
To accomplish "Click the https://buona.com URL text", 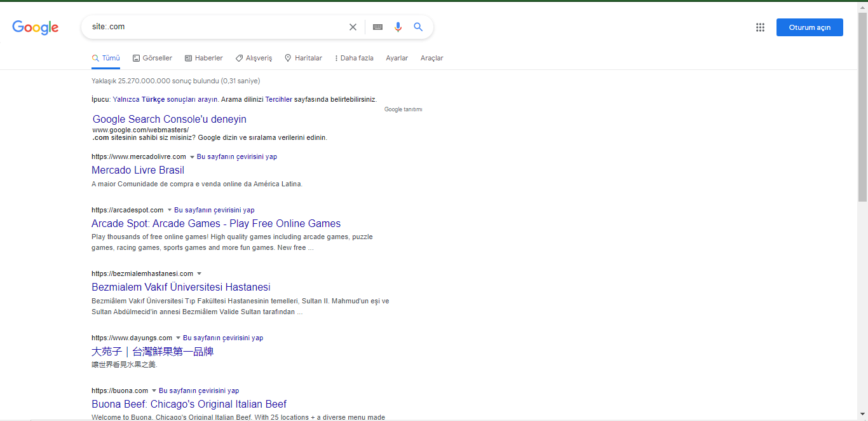I will 119,390.
